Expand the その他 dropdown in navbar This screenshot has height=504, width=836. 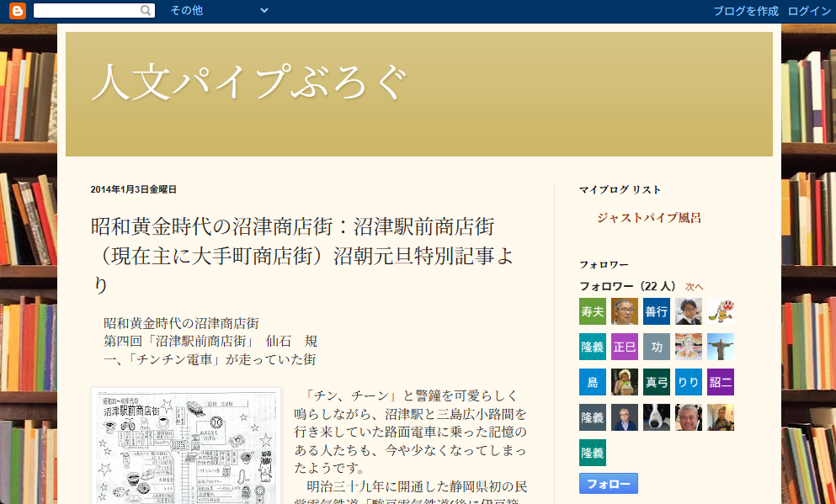point(187,11)
